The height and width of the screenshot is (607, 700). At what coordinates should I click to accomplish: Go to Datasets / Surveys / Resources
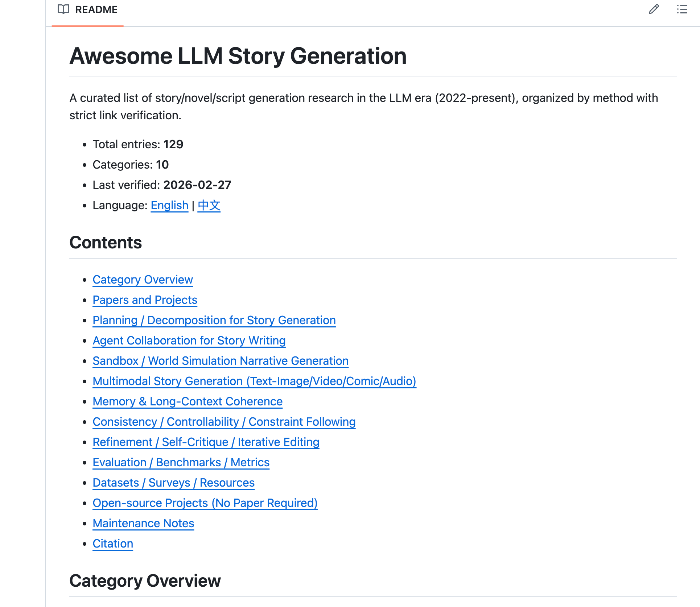[x=173, y=483]
